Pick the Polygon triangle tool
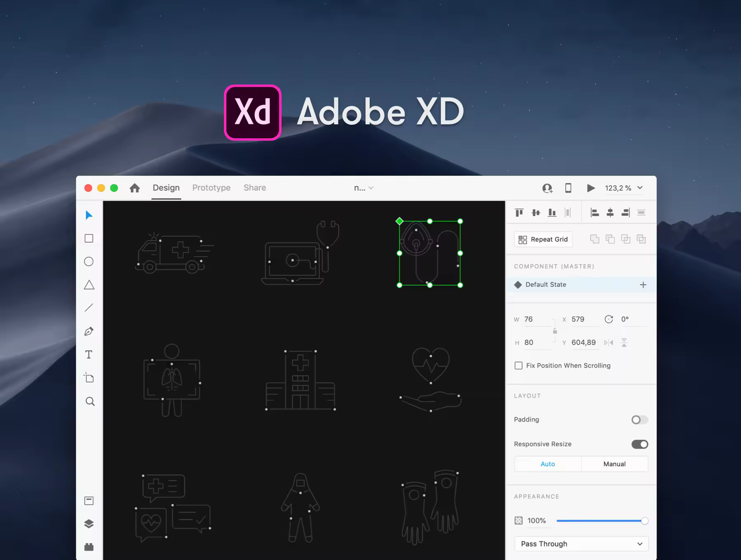This screenshot has width=741, height=560. tap(89, 285)
